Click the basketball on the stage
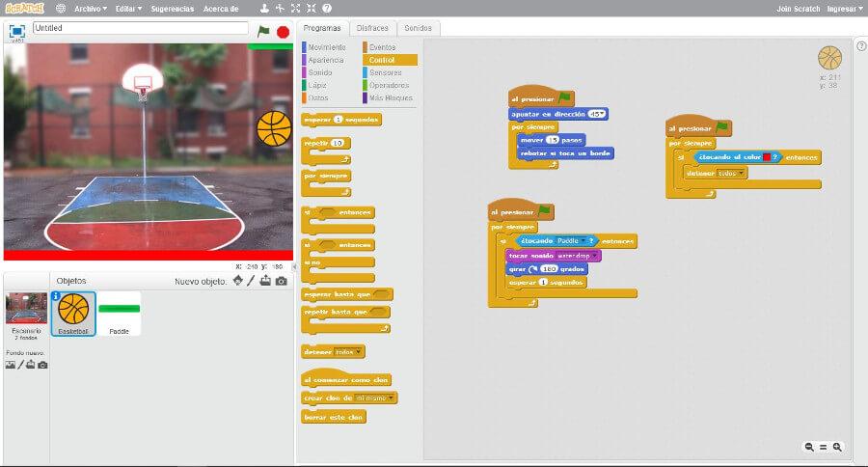868x467 pixels. pos(274,128)
